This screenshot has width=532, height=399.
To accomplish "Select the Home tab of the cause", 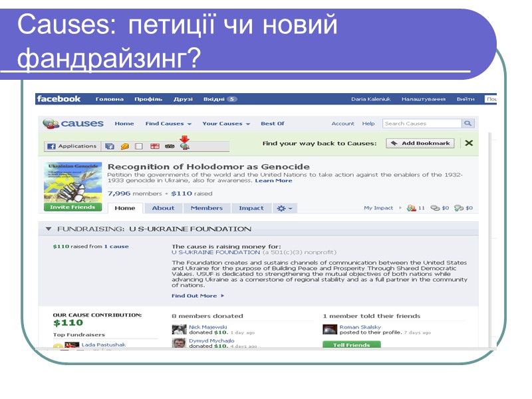I will pyautogui.click(x=125, y=208).
